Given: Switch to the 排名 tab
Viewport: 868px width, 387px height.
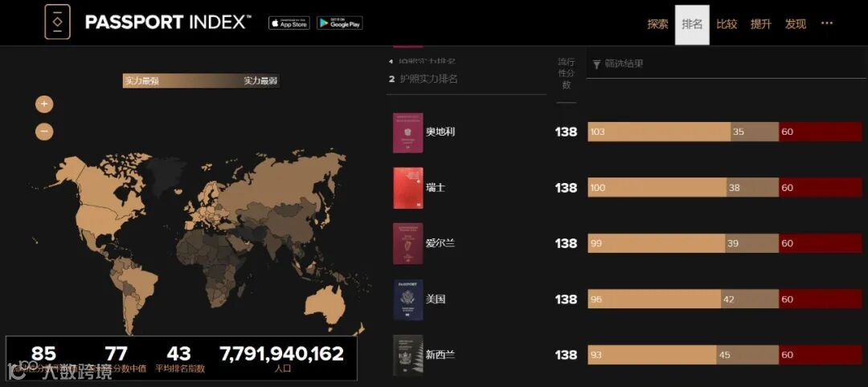Looking at the screenshot, I should point(692,24).
